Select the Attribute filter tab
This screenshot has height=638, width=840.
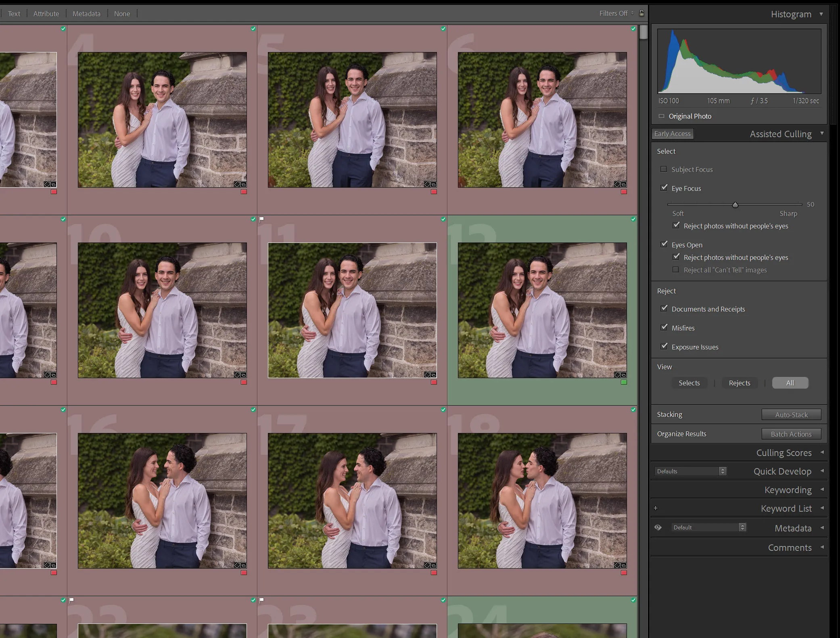pos(46,13)
